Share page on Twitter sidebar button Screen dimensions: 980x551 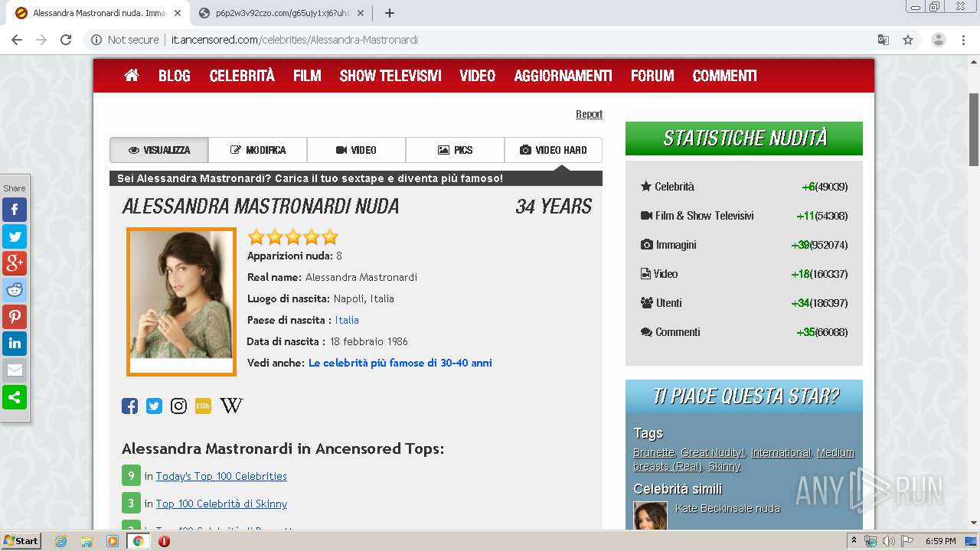[15, 236]
